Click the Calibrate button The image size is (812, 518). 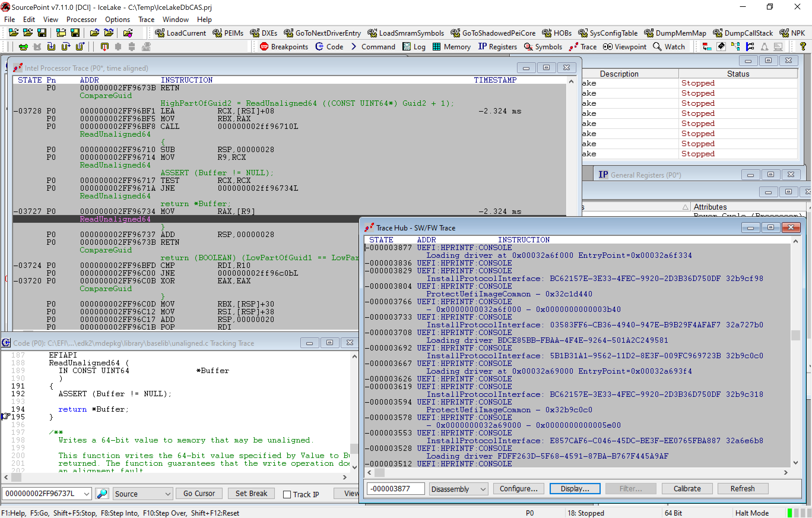[x=687, y=489]
